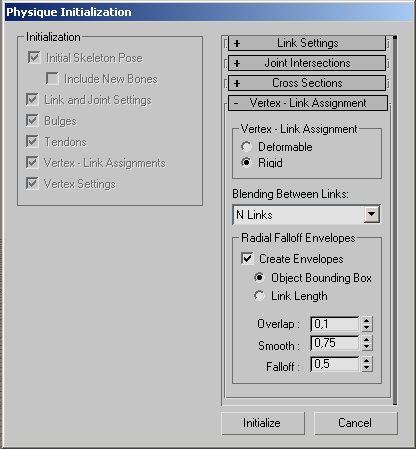Click the Blending Between Links label
Viewport: 416px width, 450px height.
click(x=290, y=194)
